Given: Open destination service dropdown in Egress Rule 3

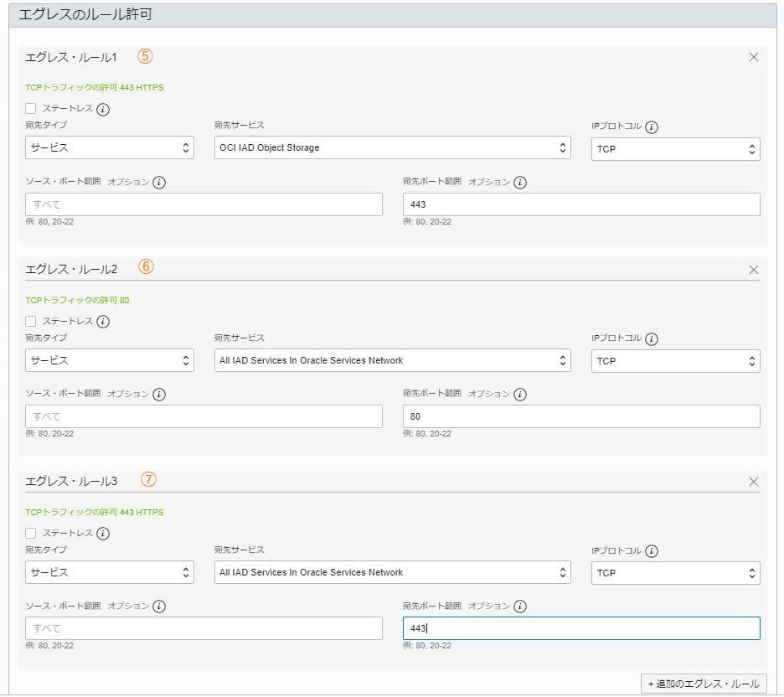Looking at the screenshot, I should 393,572.
